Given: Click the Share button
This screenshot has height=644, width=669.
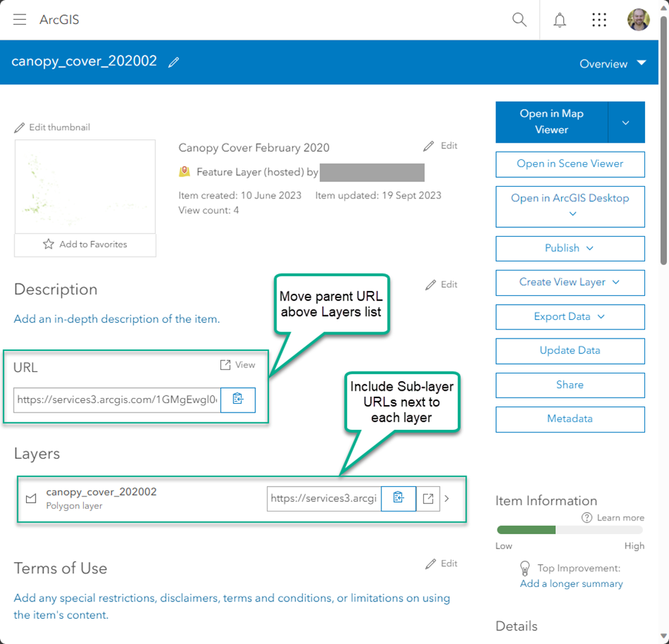Looking at the screenshot, I should click(570, 385).
